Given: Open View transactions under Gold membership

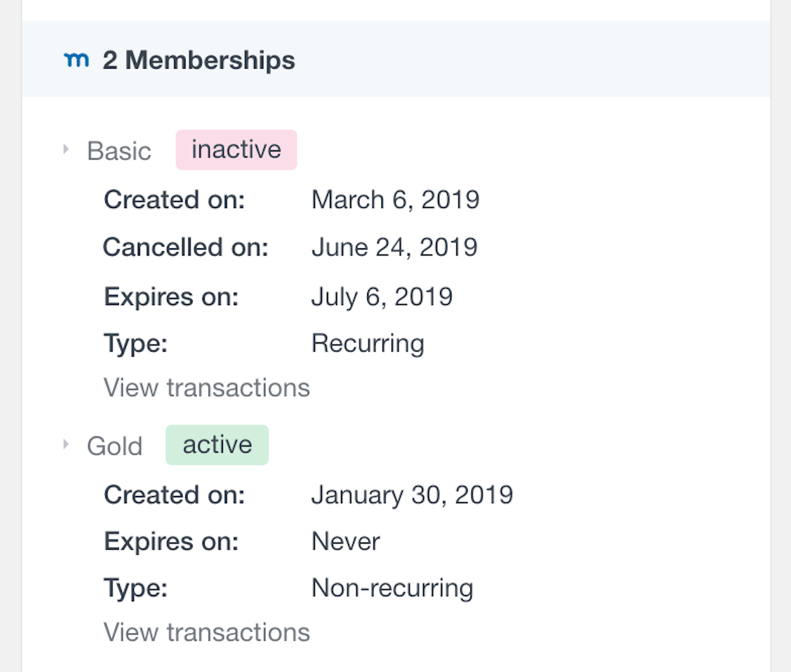Looking at the screenshot, I should (x=206, y=632).
